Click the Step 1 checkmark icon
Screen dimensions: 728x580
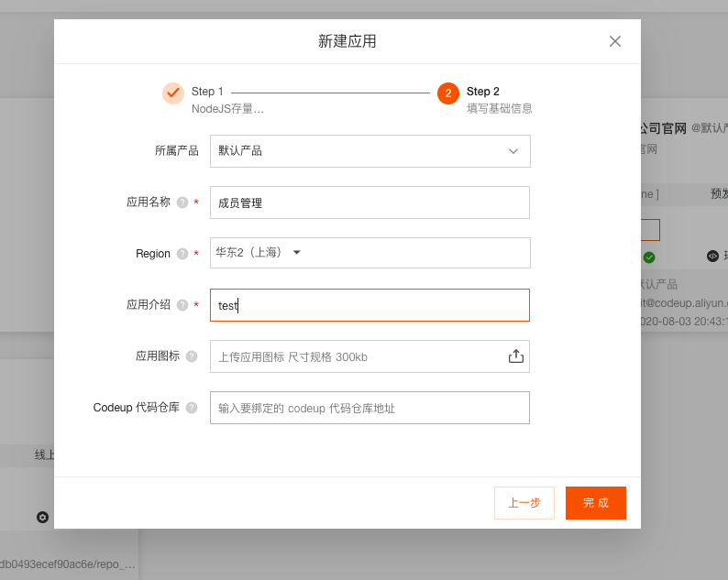point(173,93)
